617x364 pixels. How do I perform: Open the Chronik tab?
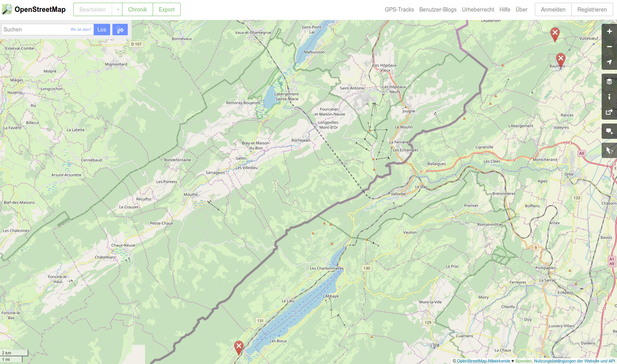pos(137,10)
